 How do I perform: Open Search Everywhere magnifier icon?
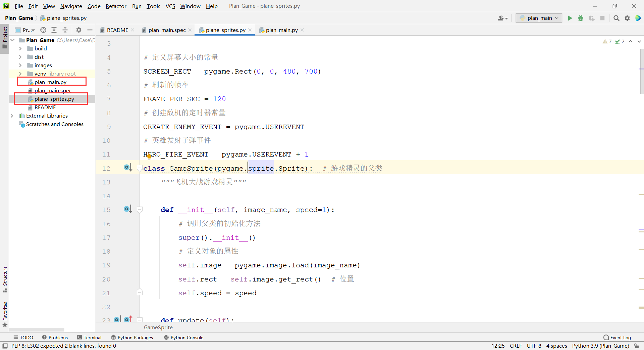click(x=616, y=18)
